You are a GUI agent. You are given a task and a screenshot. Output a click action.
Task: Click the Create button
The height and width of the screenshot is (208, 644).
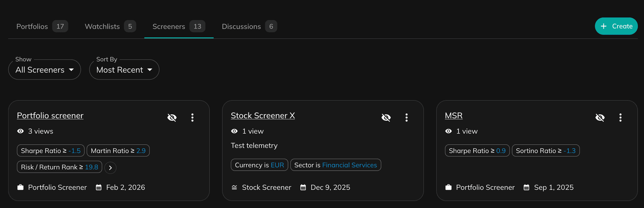[x=616, y=26]
